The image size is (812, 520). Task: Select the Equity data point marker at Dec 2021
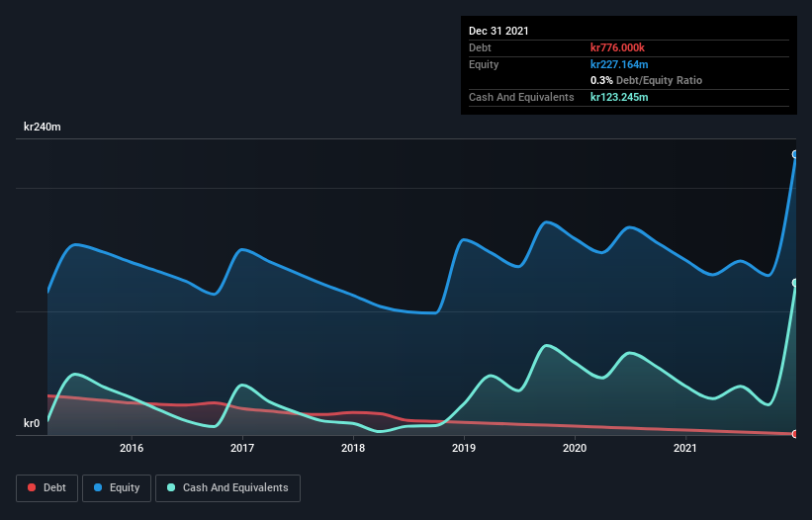pos(795,154)
